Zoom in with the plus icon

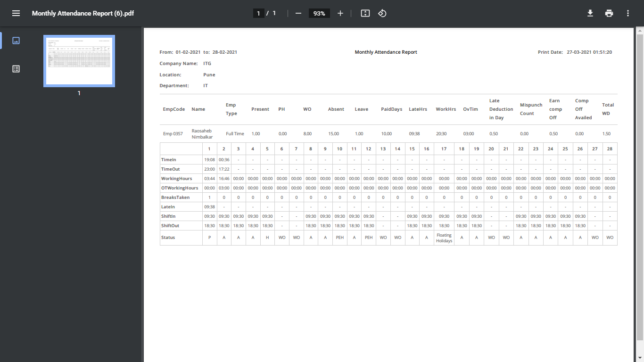click(x=340, y=13)
